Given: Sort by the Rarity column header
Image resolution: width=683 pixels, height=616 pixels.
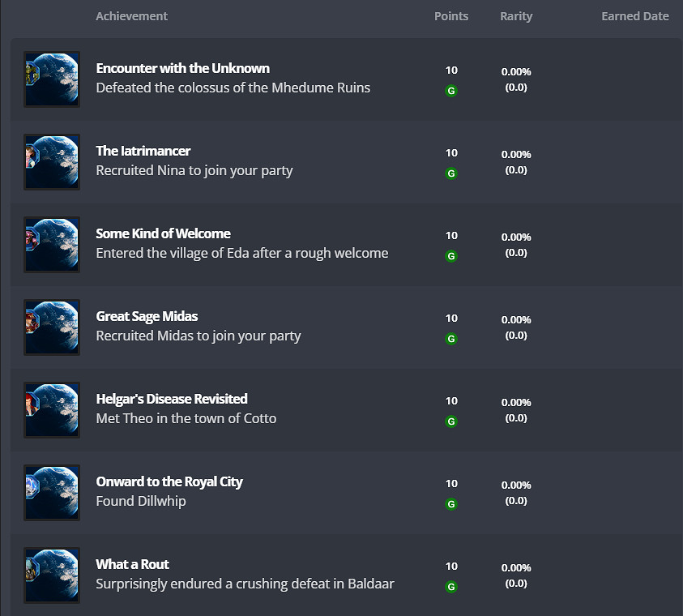Looking at the screenshot, I should click(x=516, y=16).
